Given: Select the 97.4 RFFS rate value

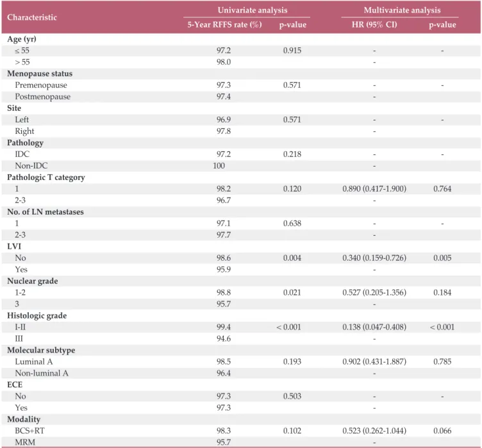Looking at the screenshot, I should (x=224, y=97).
